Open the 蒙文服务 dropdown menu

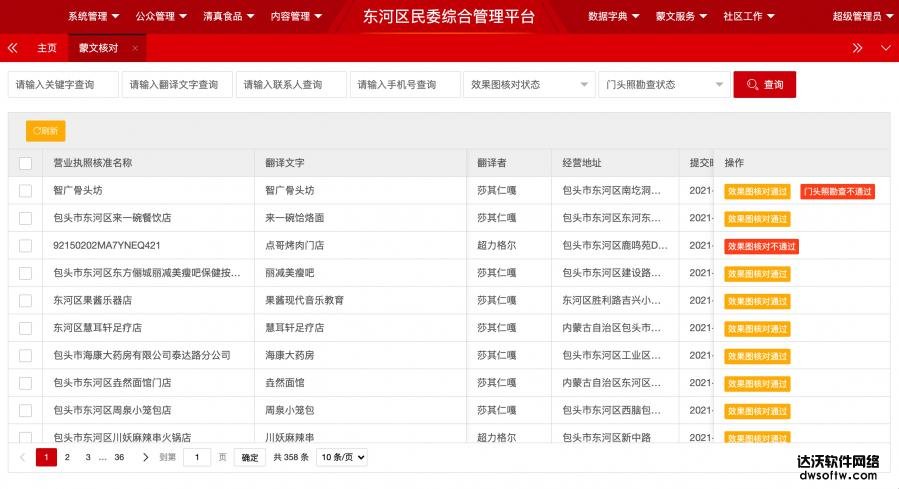click(681, 16)
